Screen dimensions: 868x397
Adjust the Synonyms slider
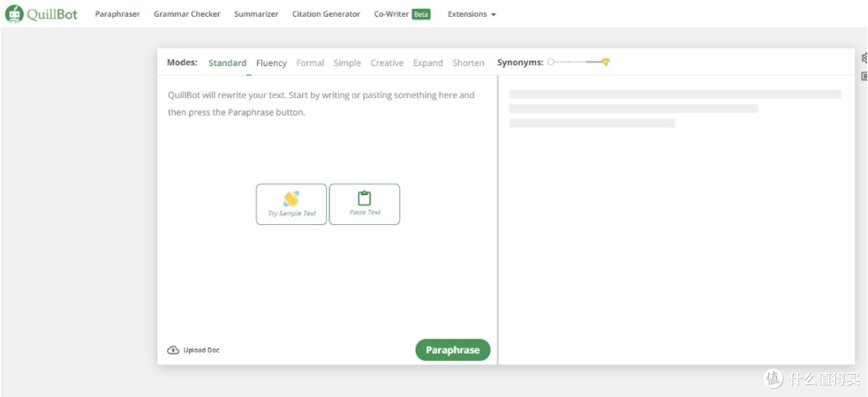tap(579, 62)
